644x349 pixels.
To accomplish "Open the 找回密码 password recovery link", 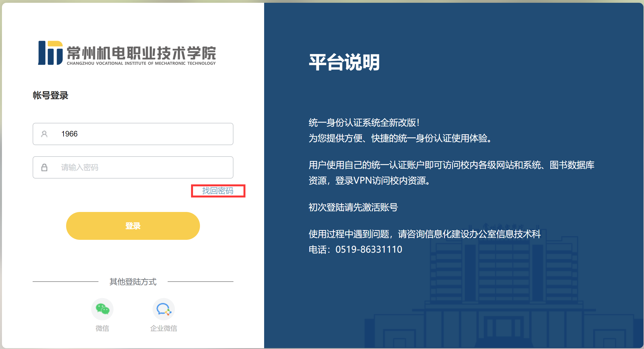I will (218, 191).
